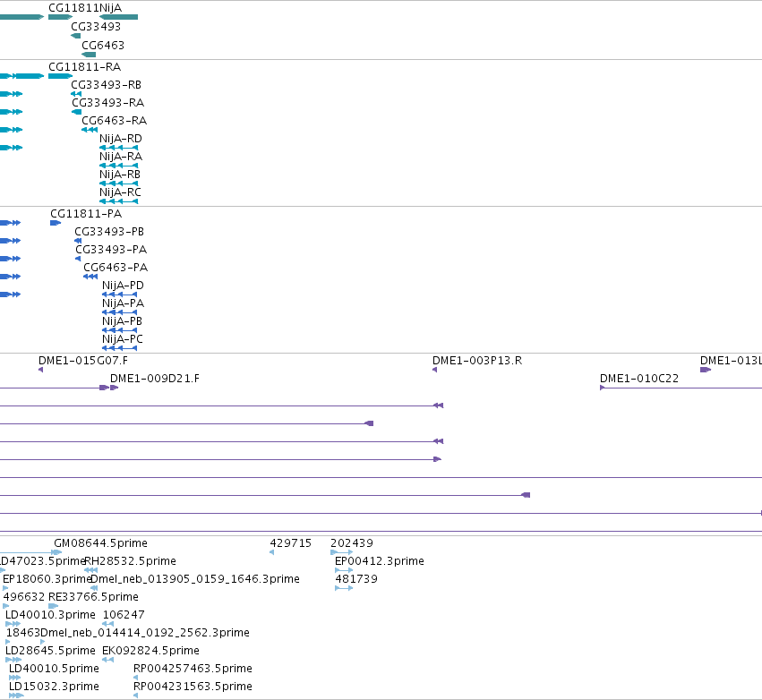Select the RH28532.5prime EST
This screenshot has width=762, height=700.
click(90, 570)
